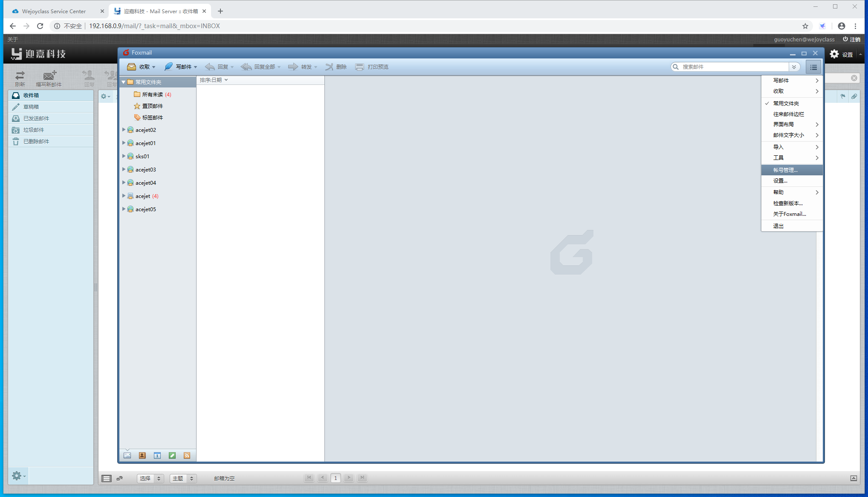Open the RSS subscriptions icon
This screenshot has width=868, height=497.
[x=187, y=456]
